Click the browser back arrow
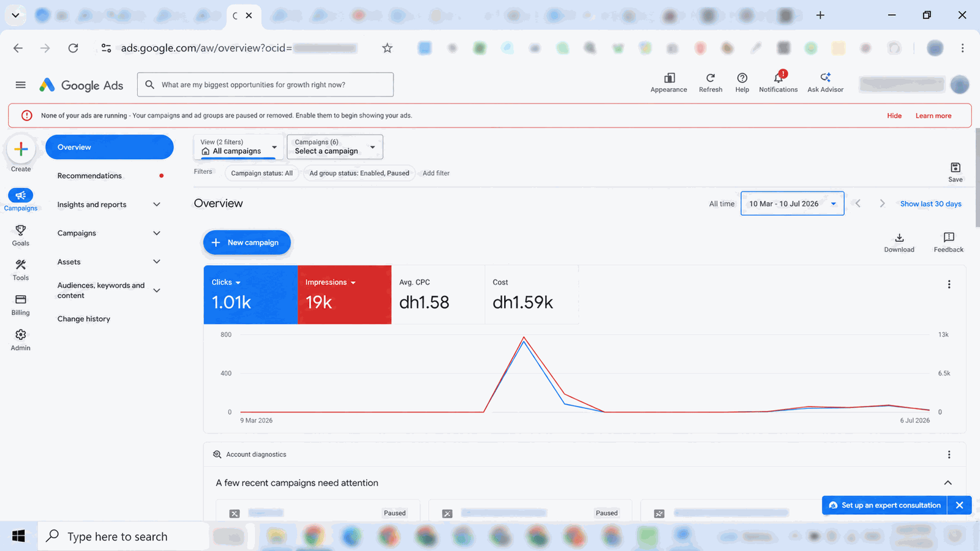 [18, 48]
